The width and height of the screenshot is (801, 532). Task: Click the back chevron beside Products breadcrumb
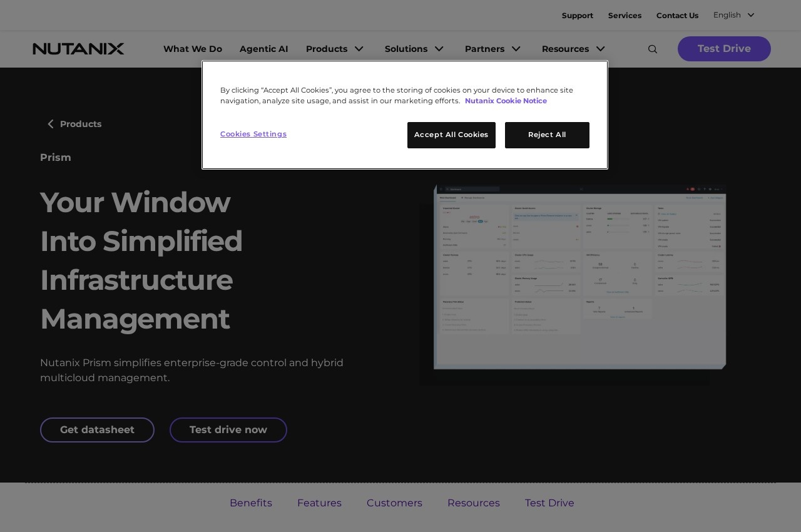51,124
